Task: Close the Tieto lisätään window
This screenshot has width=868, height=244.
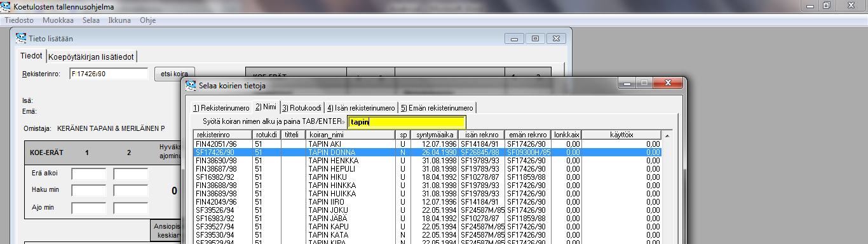Action: point(556,38)
